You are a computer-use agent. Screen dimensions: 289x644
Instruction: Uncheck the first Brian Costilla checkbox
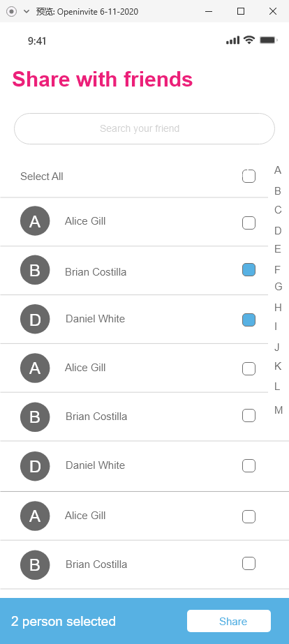pos(249,270)
